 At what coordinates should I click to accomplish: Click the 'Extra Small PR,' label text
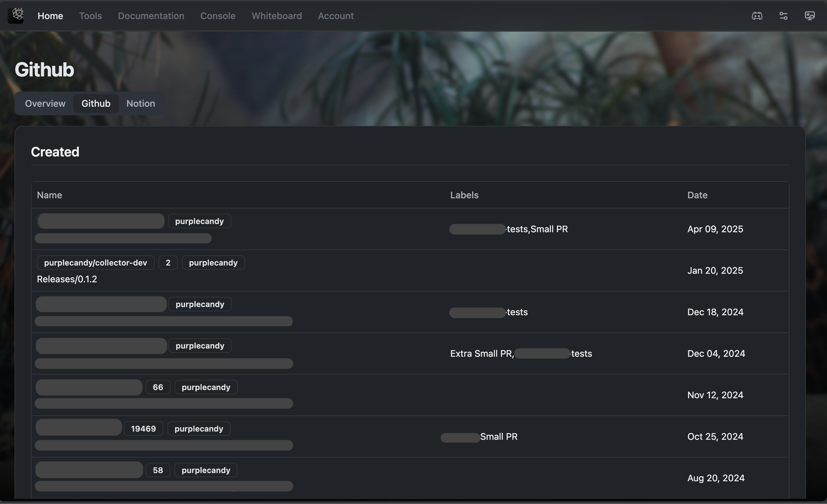point(482,354)
